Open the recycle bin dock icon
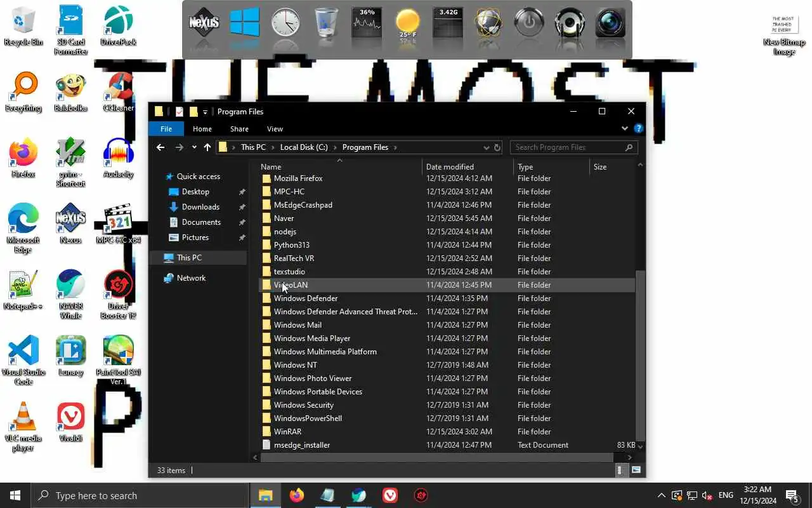Viewport: 812px width, 508px height. tap(326, 23)
